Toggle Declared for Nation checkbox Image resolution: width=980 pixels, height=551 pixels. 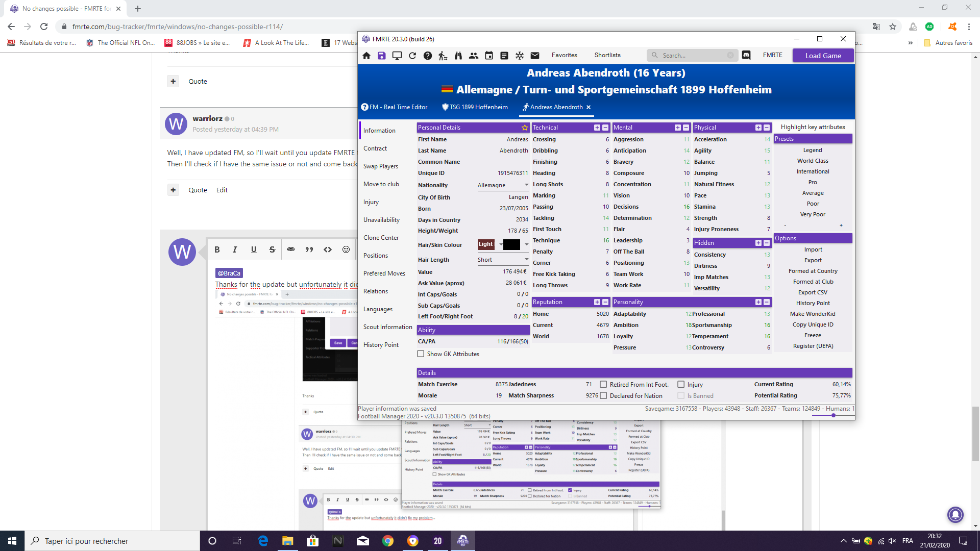pos(603,395)
